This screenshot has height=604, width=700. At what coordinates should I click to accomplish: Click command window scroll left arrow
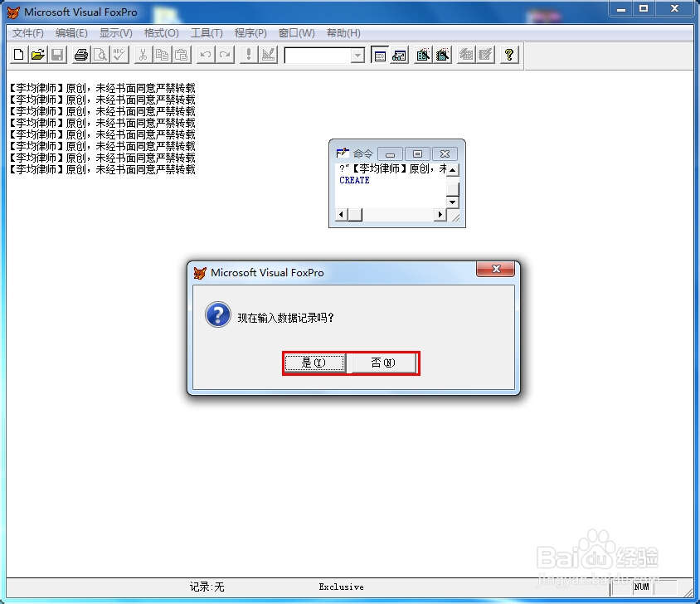pos(342,214)
